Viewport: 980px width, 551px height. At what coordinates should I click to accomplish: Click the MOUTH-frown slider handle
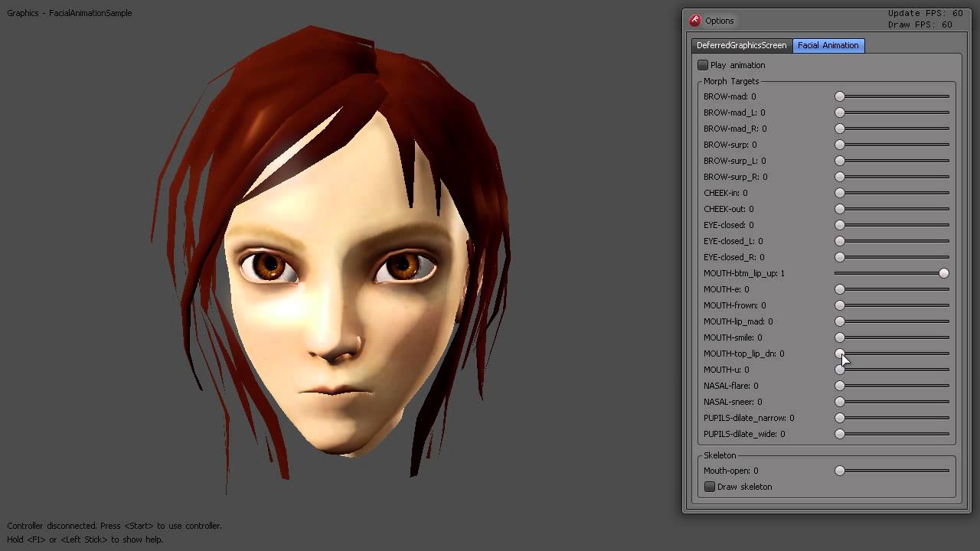(840, 305)
